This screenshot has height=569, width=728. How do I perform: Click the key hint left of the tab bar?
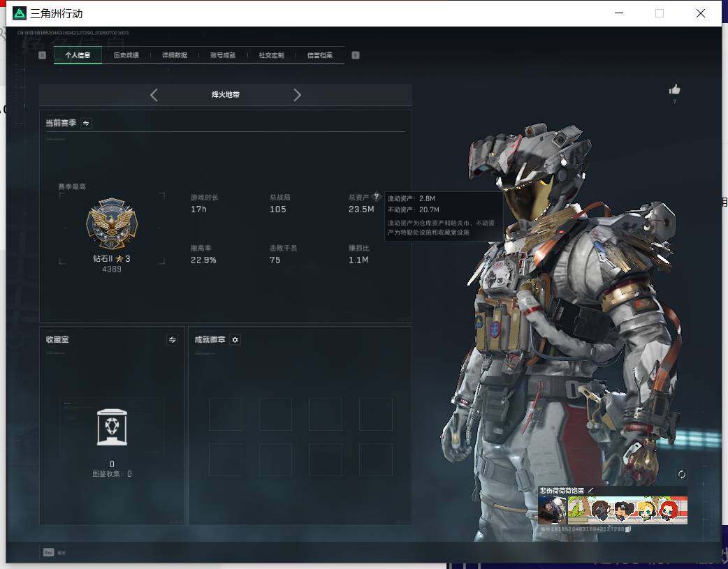(42, 55)
